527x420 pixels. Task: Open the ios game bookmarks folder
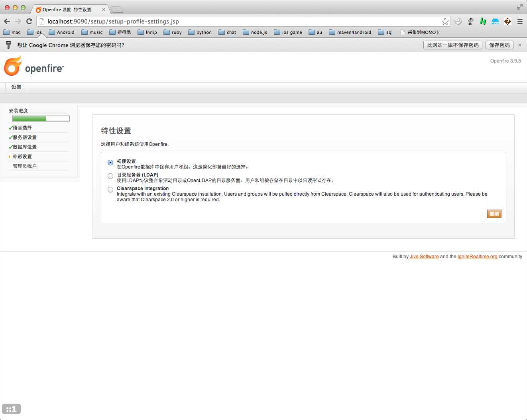coord(288,32)
